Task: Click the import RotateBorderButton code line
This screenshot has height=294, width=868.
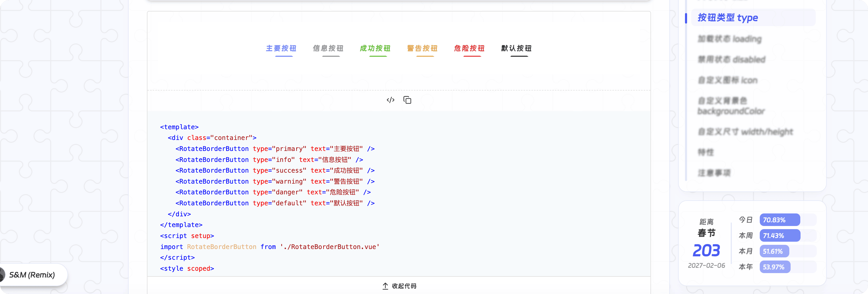Action: click(x=270, y=246)
